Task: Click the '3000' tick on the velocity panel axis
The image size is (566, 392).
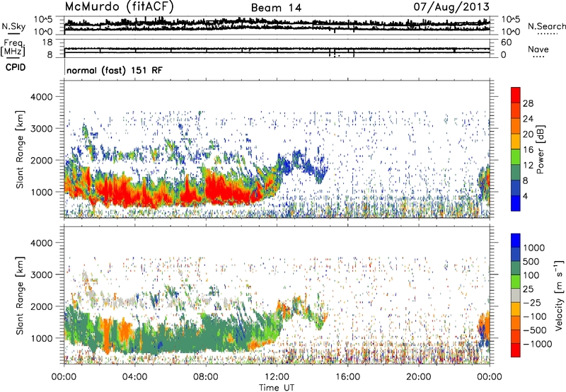Action: tap(41, 275)
